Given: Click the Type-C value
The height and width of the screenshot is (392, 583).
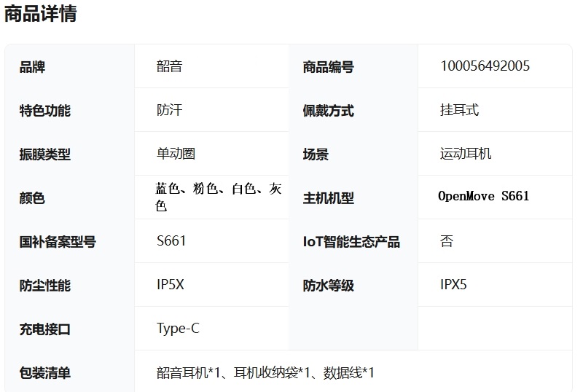Looking at the screenshot, I should [x=178, y=329].
